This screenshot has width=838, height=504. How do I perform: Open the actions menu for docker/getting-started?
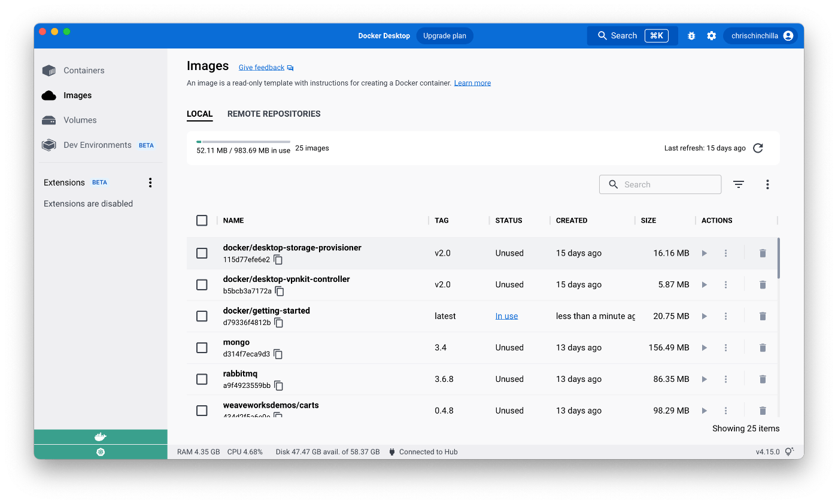(725, 316)
